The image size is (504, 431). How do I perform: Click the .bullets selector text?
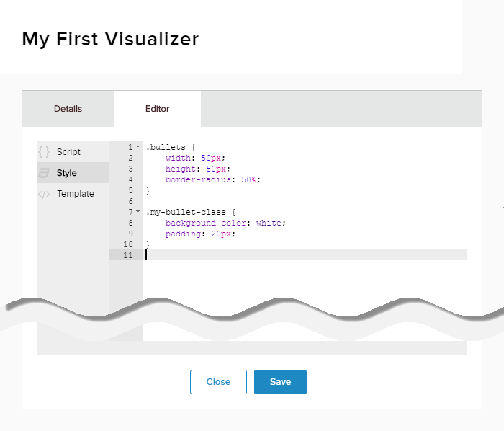coord(163,147)
